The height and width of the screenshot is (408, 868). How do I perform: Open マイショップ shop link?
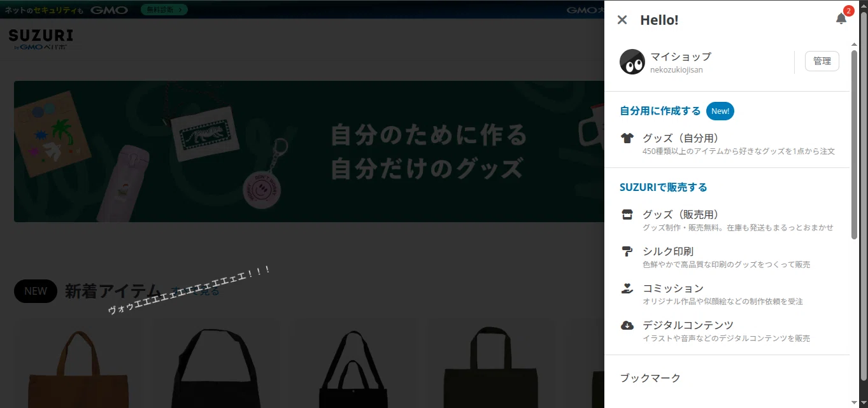681,56
